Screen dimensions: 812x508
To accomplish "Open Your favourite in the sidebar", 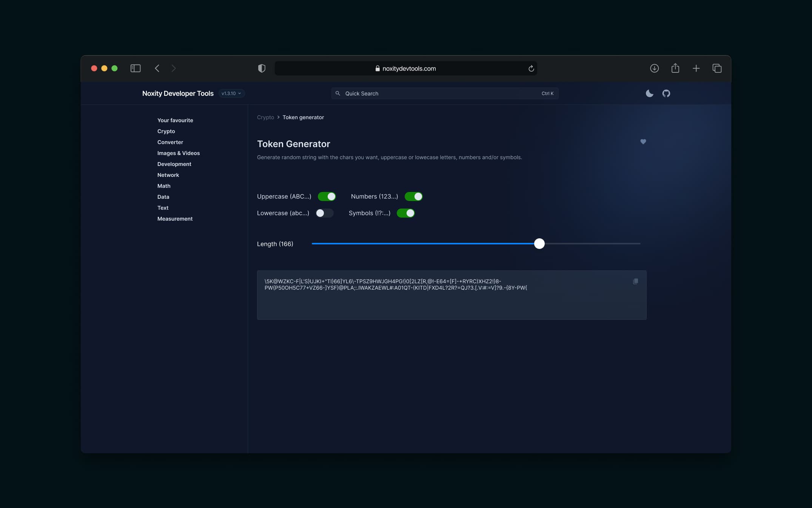I will point(175,120).
